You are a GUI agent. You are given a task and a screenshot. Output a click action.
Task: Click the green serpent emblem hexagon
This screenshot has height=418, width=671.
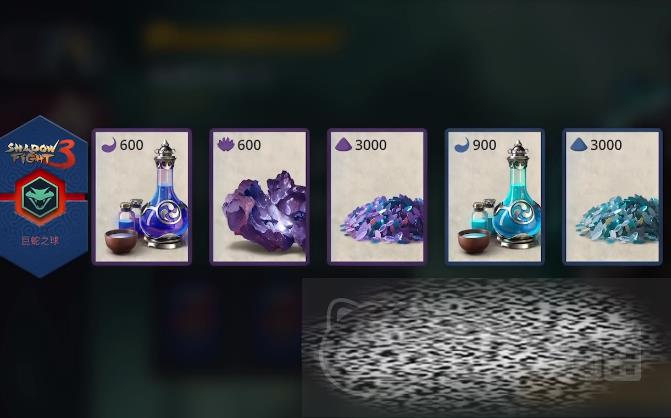(x=40, y=198)
